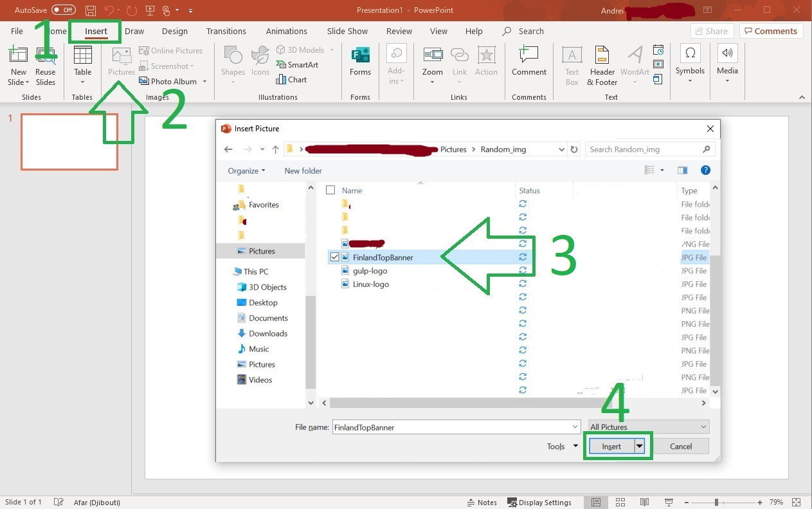Screen dimensions: 812x509
Task: Click the Save icon in title bar
Action: [91, 10]
